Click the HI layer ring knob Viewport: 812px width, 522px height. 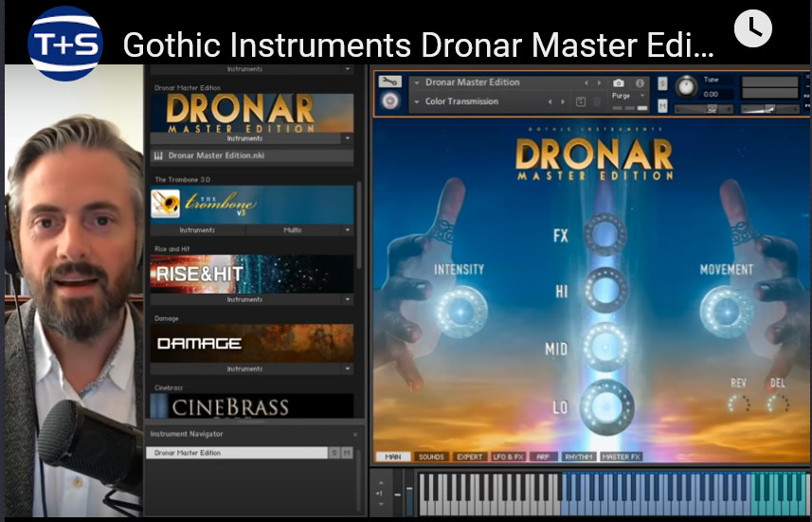coord(605,290)
